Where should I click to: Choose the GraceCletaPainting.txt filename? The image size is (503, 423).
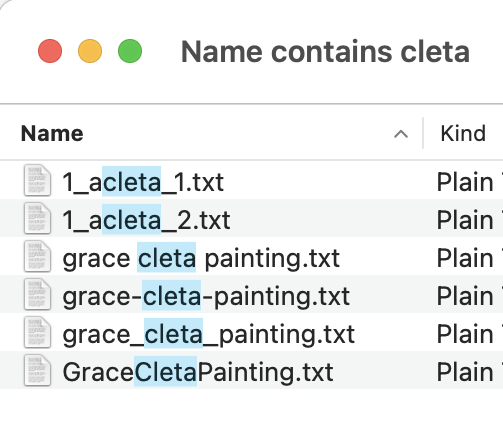click(x=198, y=372)
